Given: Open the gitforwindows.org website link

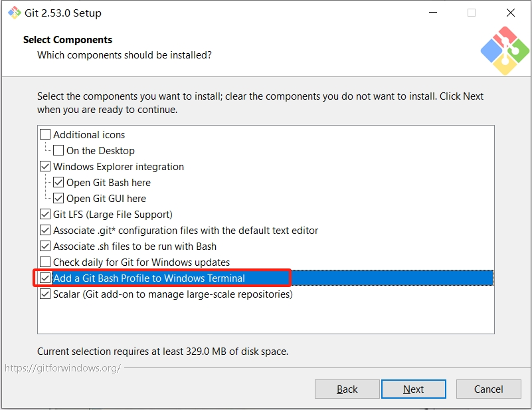Looking at the screenshot, I should point(62,367).
